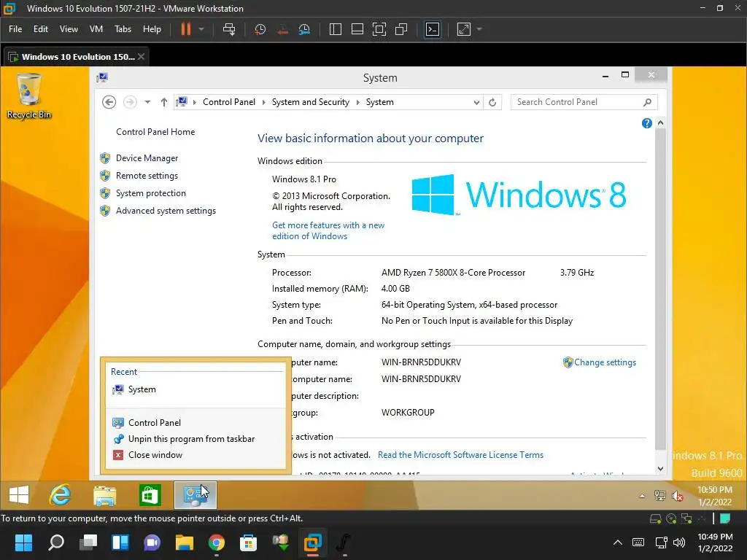Open Control Panel Home

tap(155, 132)
